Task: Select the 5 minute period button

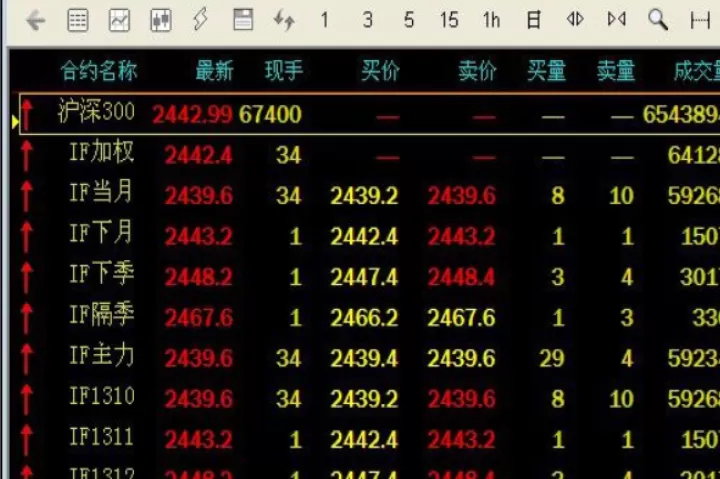Action: (x=409, y=20)
